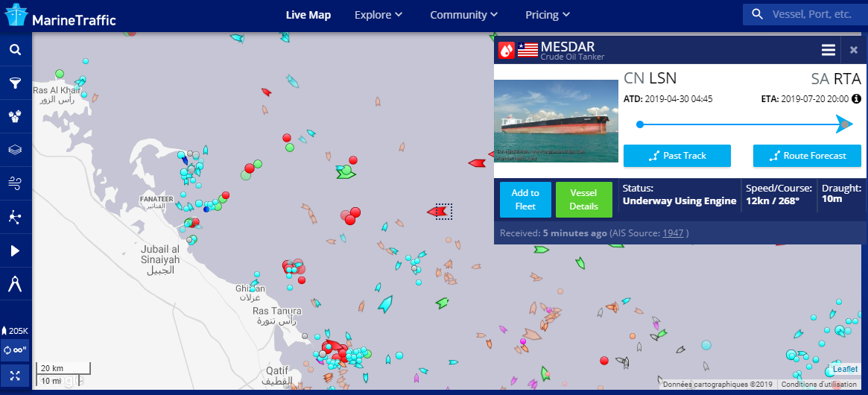Select the distance measuring compass tool
The height and width of the screenshot is (395, 868).
pyautogui.click(x=15, y=284)
